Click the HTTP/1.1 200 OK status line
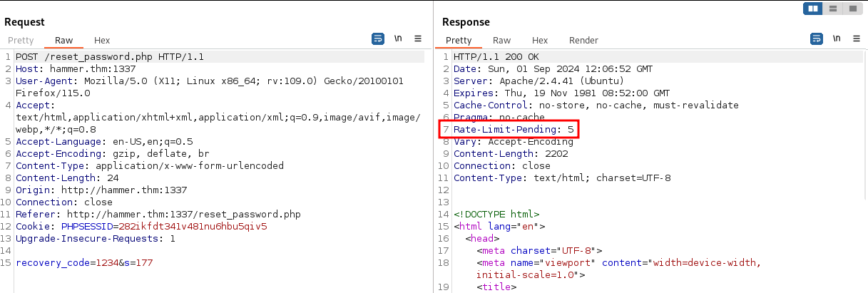 click(494, 57)
